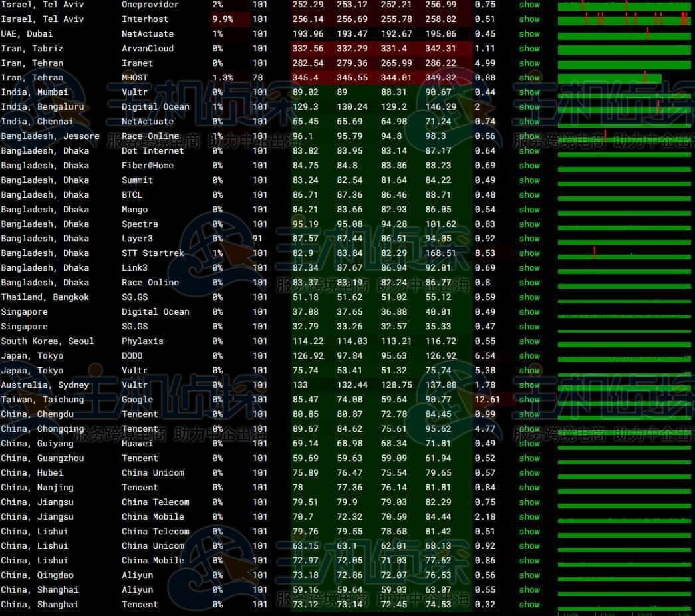Image resolution: width=695 pixels, height=616 pixels.
Task: Click show for China Qingdao Aliyun
Action: tap(529, 575)
